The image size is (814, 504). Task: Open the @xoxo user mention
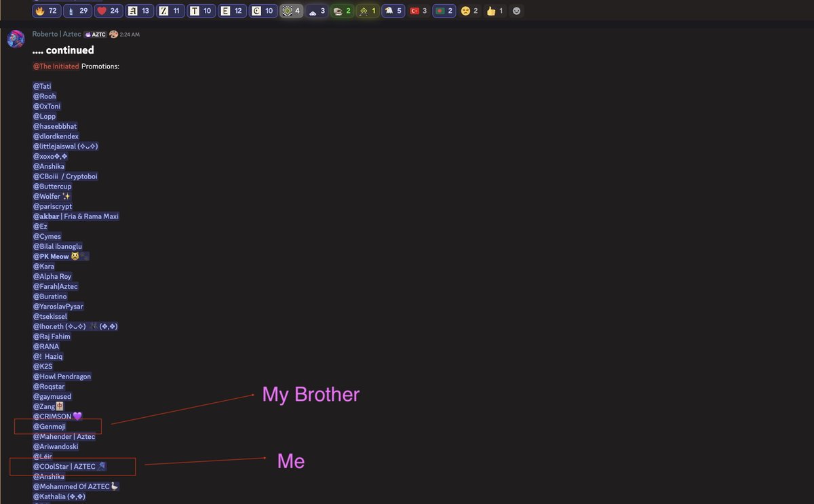(50, 157)
